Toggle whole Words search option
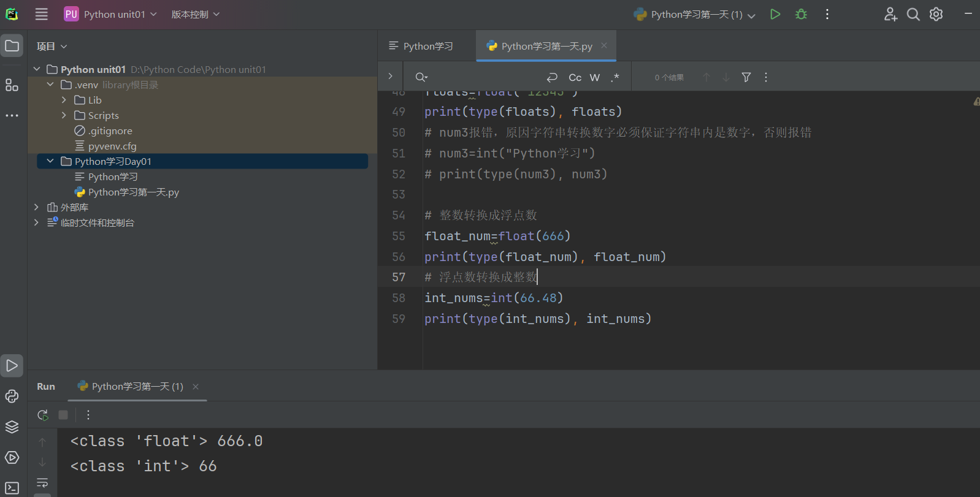980x497 pixels. [595, 77]
